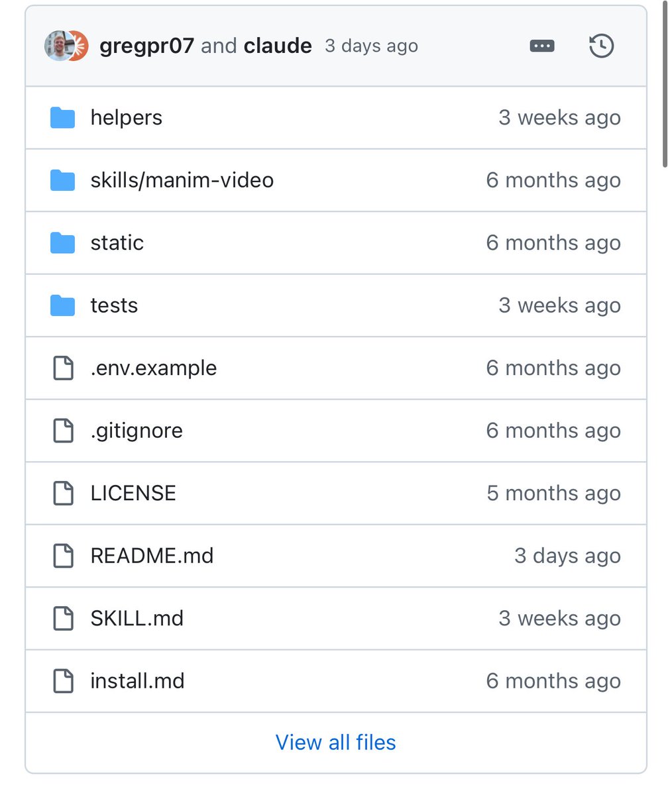Open the SKILL.md file
Image resolution: width=672 pixels, height=795 pixels.
click(x=137, y=619)
